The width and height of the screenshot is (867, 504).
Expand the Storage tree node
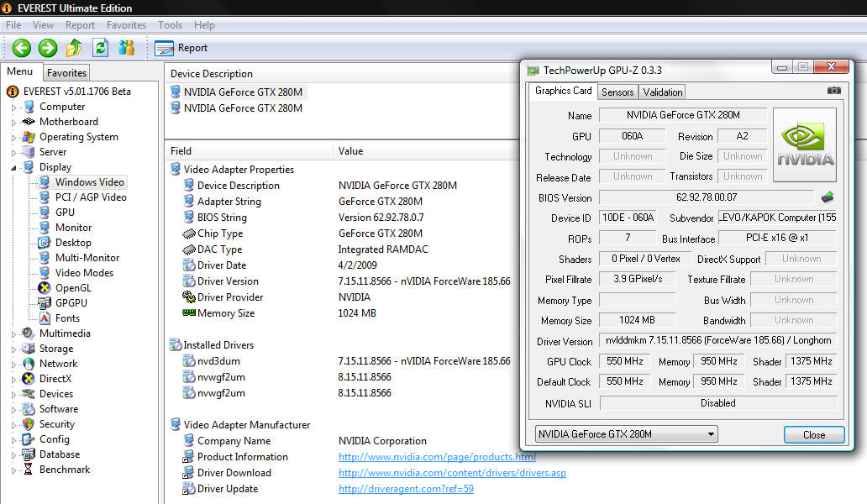click(x=13, y=349)
